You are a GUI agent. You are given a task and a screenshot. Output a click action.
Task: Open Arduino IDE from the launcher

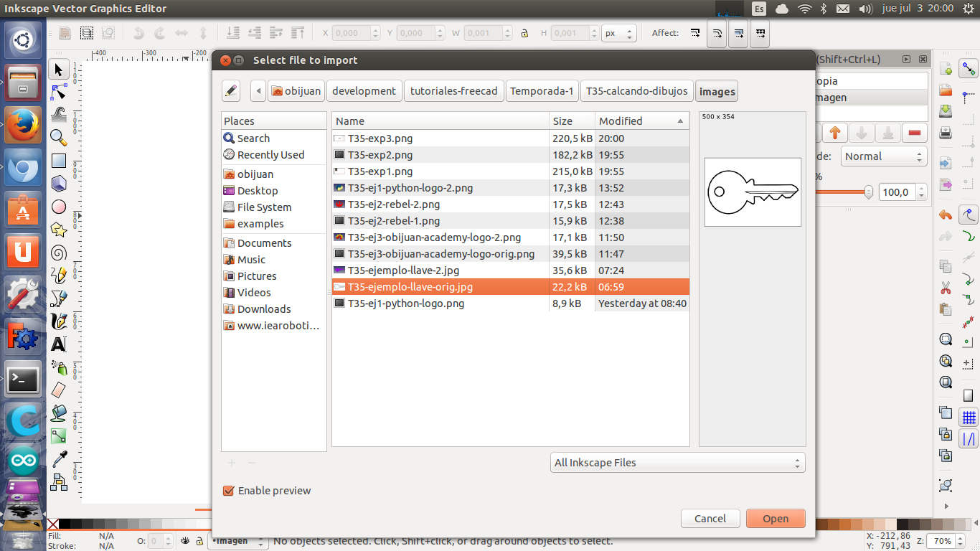tap(23, 460)
